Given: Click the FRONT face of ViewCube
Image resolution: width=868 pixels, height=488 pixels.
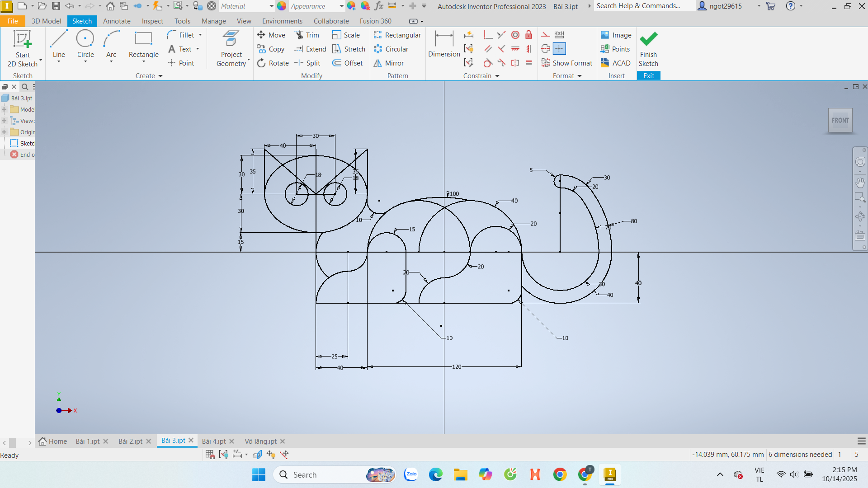Looking at the screenshot, I should pyautogui.click(x=840, y=120).
